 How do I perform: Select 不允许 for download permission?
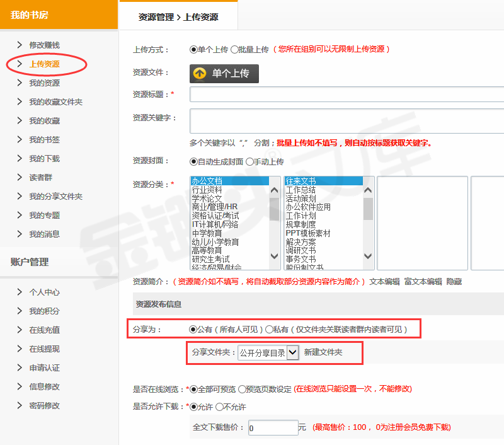tap(219, 407)
